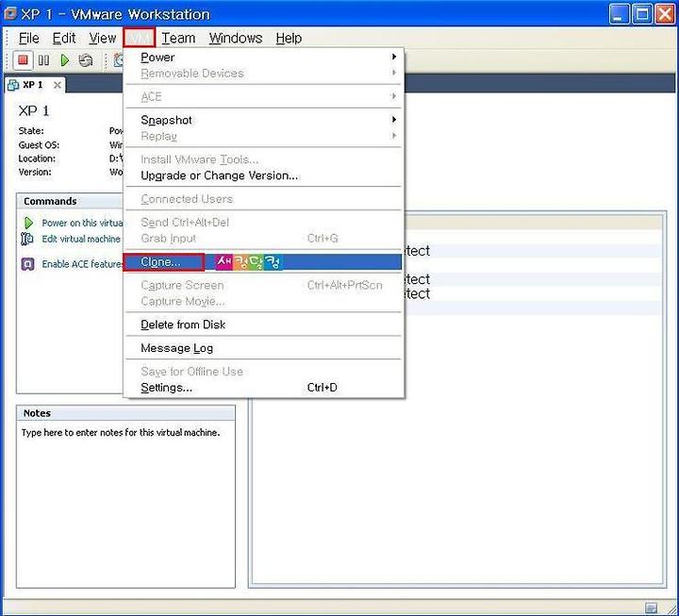Maximize the VMware Workstation window

click(x=642, y=14)
